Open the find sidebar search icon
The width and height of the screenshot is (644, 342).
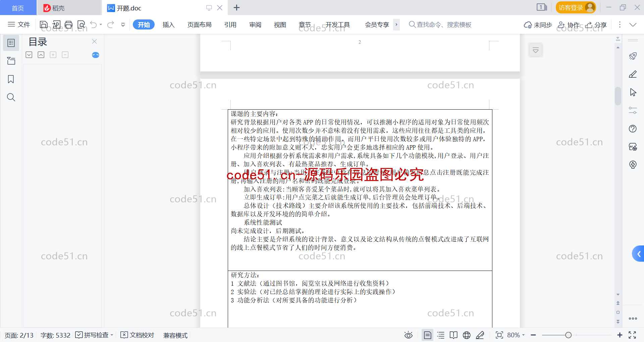click(11, 97)
